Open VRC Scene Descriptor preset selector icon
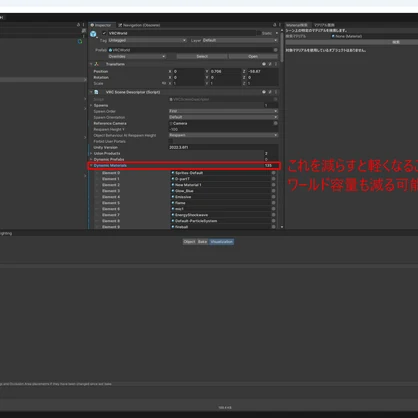This screenshot has width=418, height=418. pos(270,92)
